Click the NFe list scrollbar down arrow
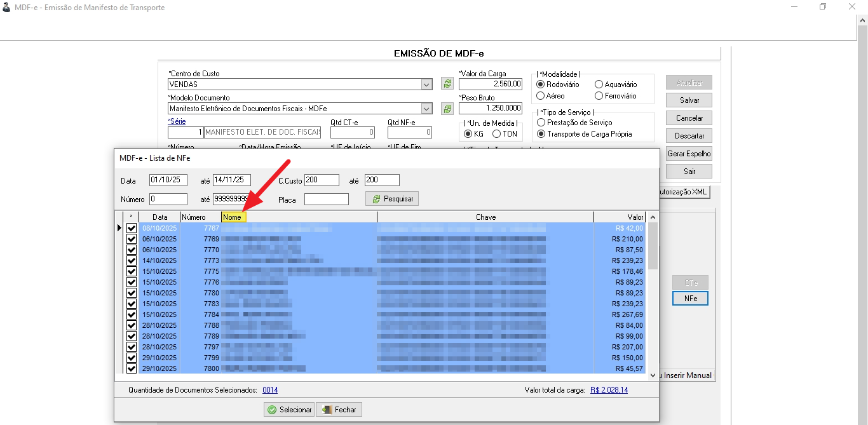Viewport: 868px width, 425px height. (x=653, y=375)
